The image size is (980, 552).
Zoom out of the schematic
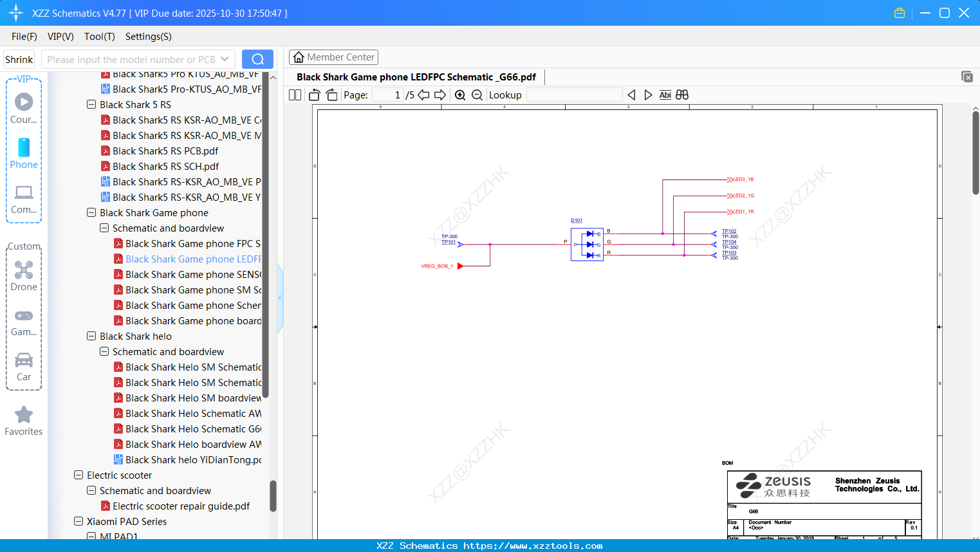[477, 95]
